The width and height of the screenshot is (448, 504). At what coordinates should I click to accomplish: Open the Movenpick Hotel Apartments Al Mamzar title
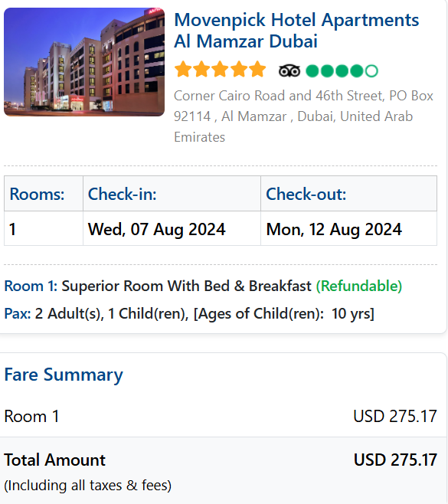pyautogui.click(x=296, y=30)
